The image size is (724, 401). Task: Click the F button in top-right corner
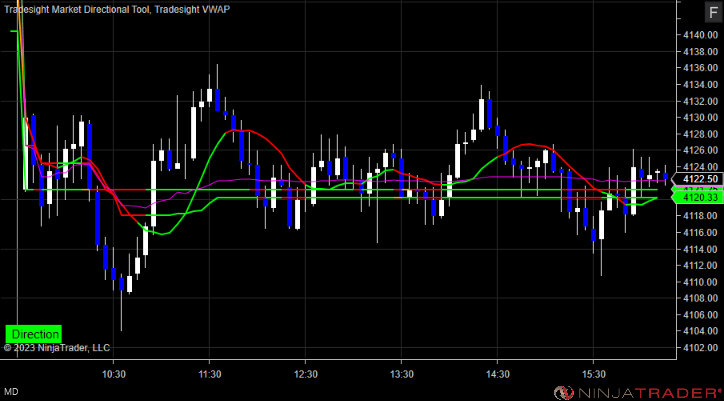pyautogui.click(x=712, y=12)
